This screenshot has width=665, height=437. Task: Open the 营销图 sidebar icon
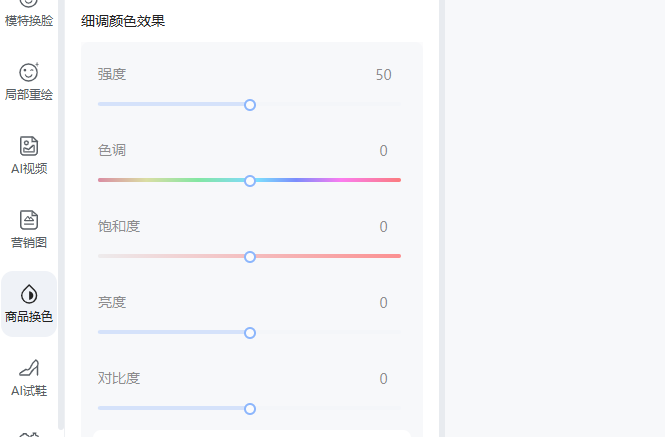point(29,220)
